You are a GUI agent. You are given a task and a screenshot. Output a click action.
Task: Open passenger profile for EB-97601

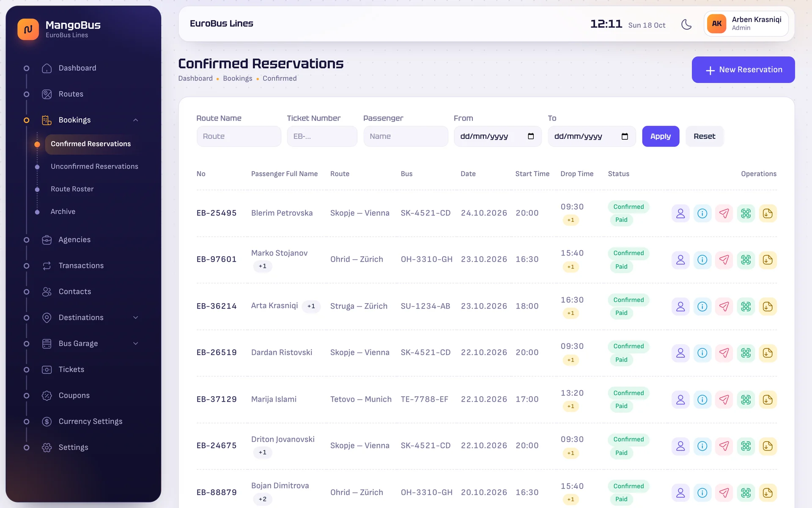[x=680, y=260]
